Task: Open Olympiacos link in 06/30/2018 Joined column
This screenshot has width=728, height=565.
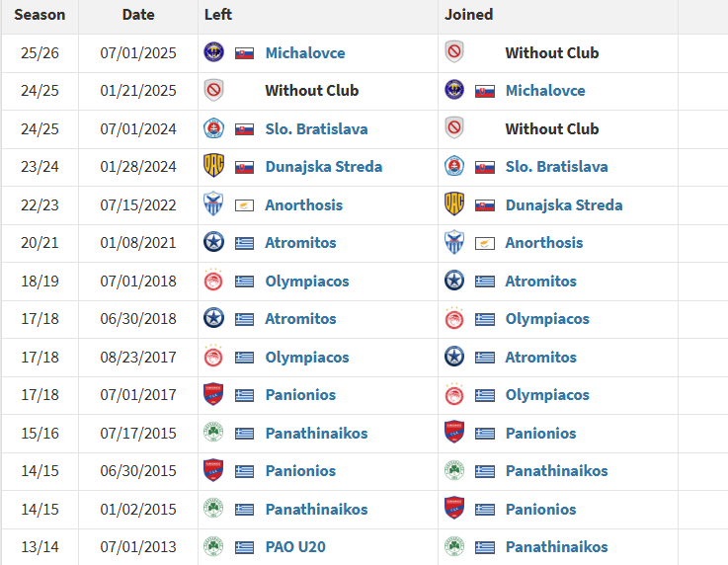Action: tap(547, 319)
